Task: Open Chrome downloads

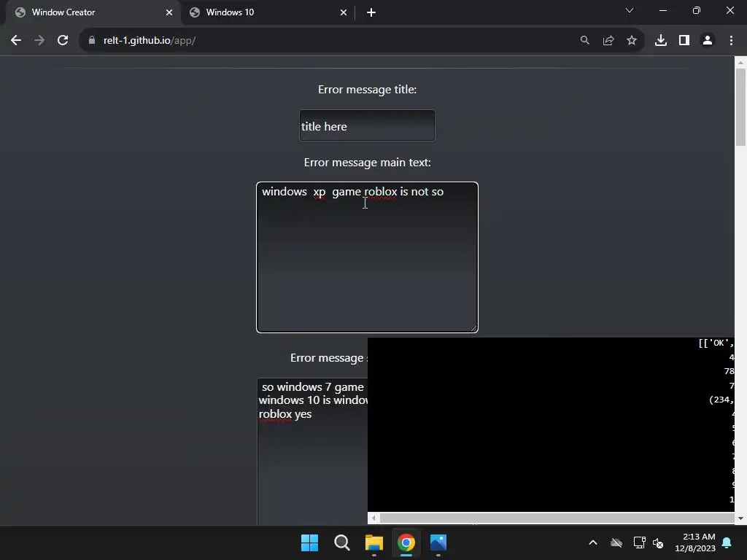Action: (660, 41)
